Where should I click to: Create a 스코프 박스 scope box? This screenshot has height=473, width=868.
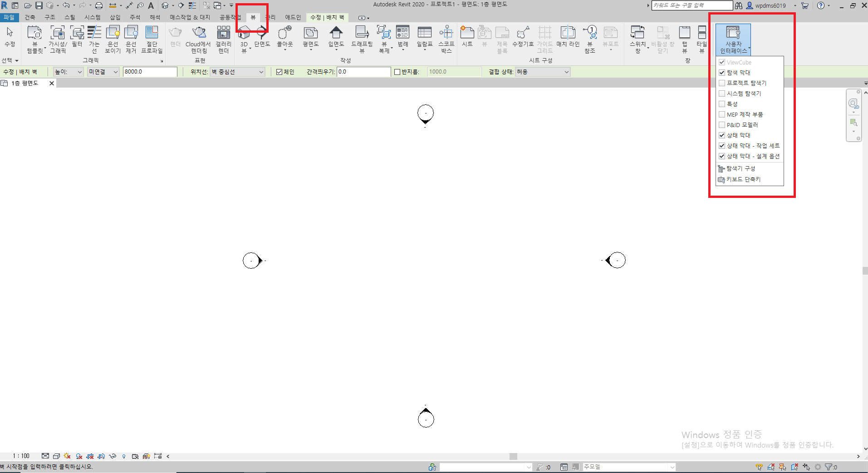point(446,40)
